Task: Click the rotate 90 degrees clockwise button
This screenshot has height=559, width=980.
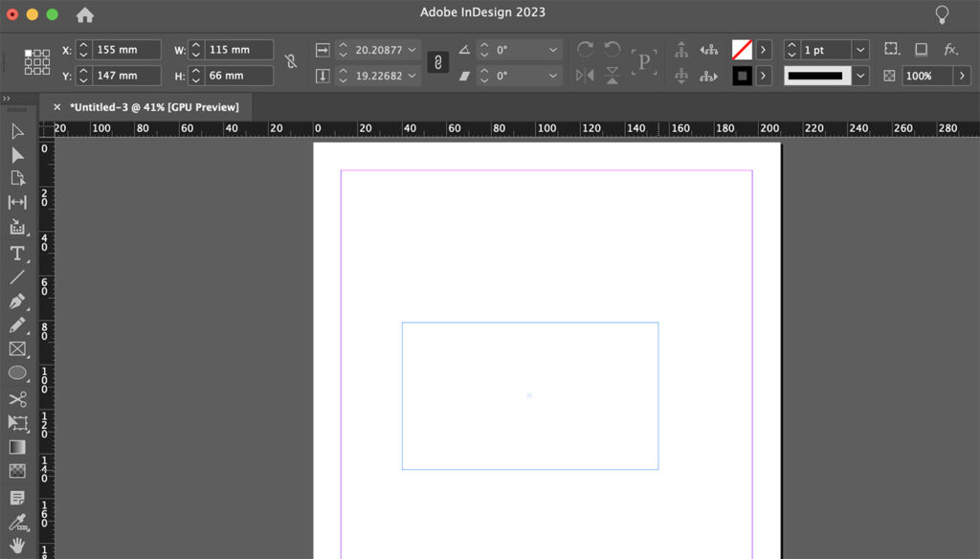Action: pyautogui.click(x=584, y=50)
